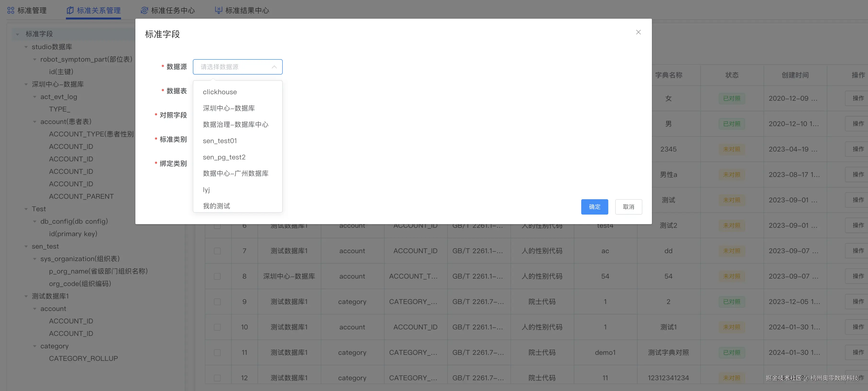868x391 pixels.
Task: Pick sen_pg_test2 in the dropdown
Action: pyautogui.click(x=224, y=158)
